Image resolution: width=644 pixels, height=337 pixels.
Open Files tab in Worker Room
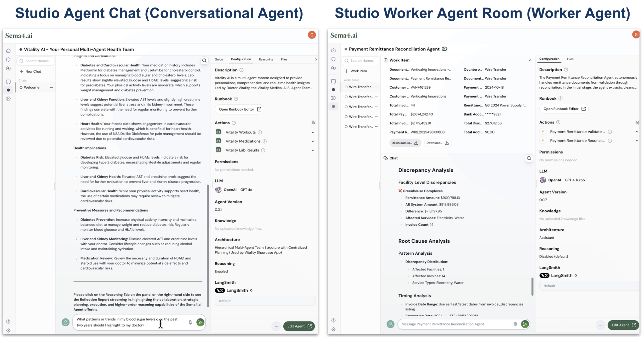[x=570, y=59]
